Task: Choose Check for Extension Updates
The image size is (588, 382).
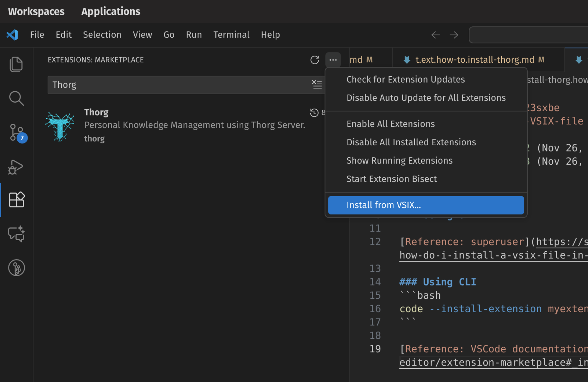Action: pos(405,79)
